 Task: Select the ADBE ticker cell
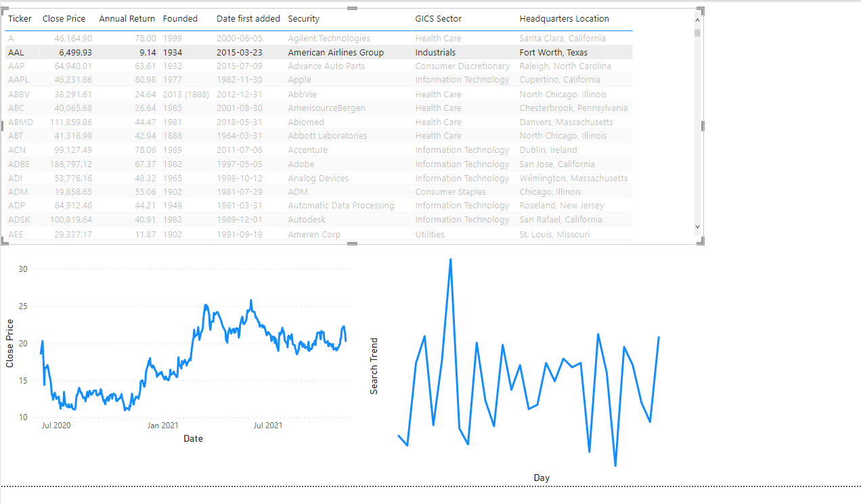point(19,164)
